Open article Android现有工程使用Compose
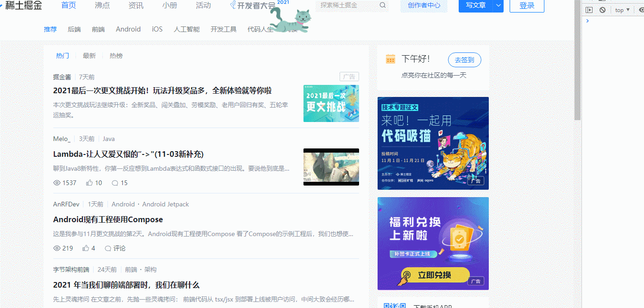The width and height of the screenshot is (644, 308). tap(108, 219)
